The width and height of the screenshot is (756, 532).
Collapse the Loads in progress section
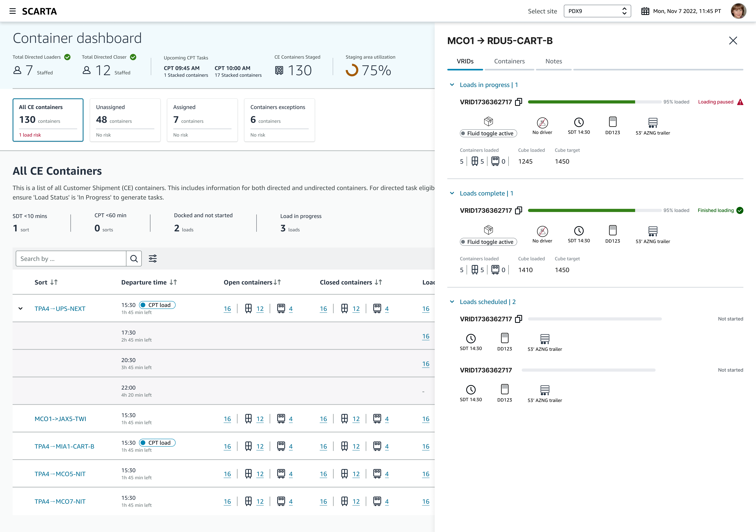tap(452, 85)
